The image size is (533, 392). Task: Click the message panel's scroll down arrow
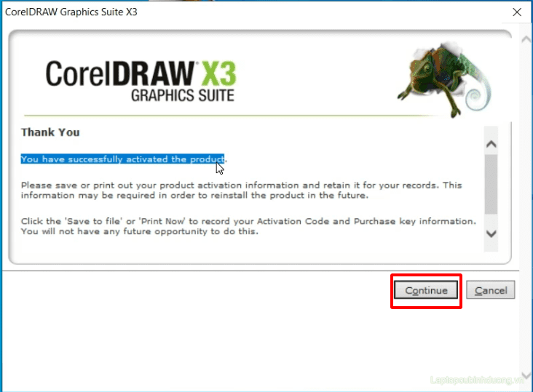pyautogui.click(x=491, y=233)
